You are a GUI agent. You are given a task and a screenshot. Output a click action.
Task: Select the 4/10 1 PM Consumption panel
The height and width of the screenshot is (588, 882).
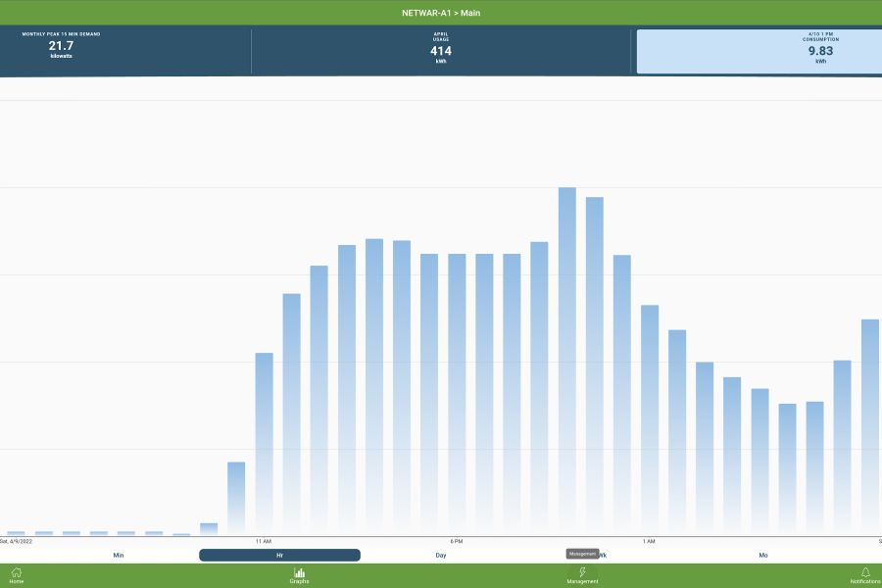(759, 51)
